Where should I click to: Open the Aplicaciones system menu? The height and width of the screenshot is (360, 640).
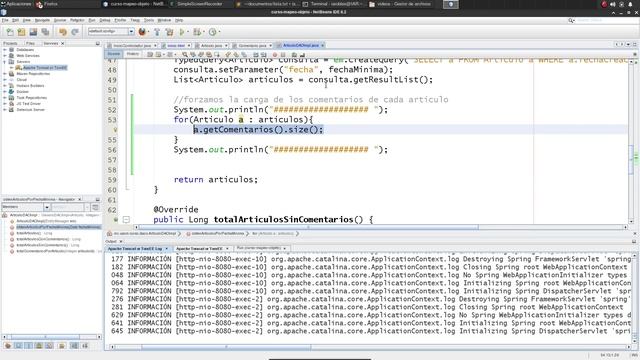[x=16, y=4]
